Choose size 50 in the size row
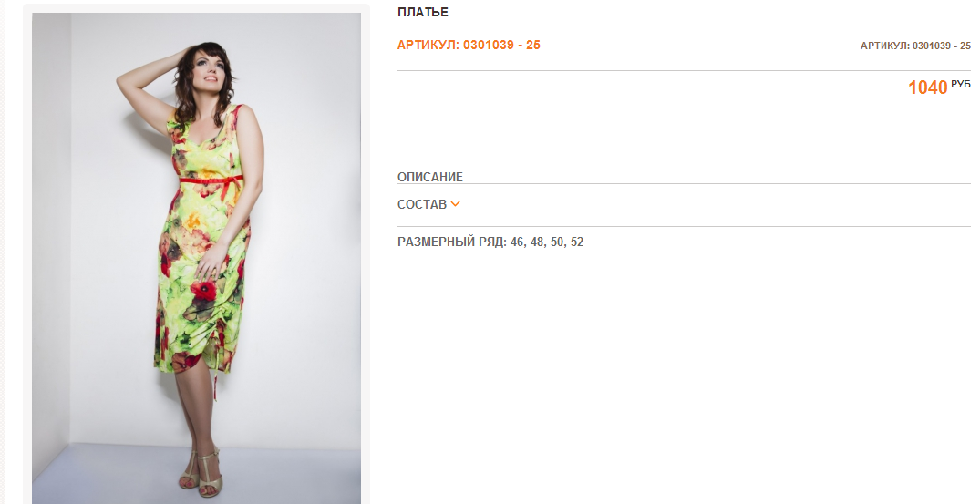This screenshot has width=980, height=504. tap(557, 242)
